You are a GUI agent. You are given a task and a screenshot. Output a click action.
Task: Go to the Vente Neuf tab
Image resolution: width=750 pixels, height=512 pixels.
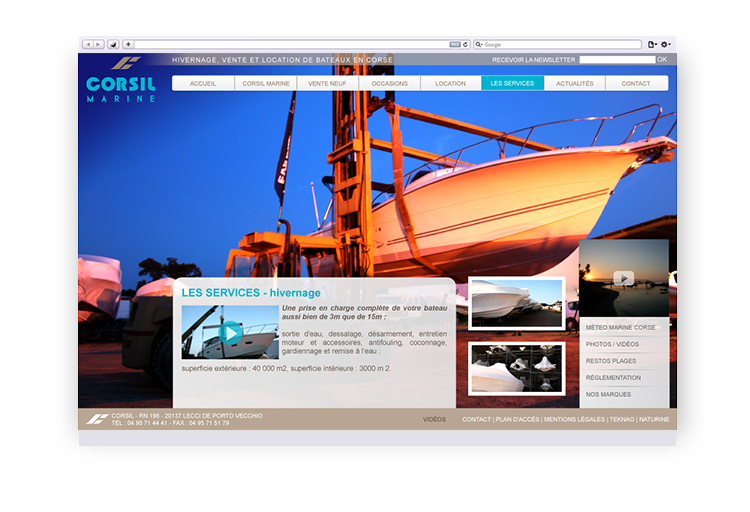329,83
